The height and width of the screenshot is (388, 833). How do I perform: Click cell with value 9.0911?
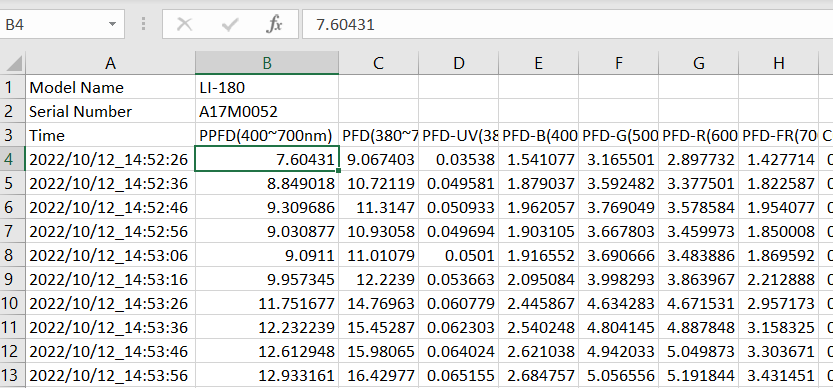point(267,255)
